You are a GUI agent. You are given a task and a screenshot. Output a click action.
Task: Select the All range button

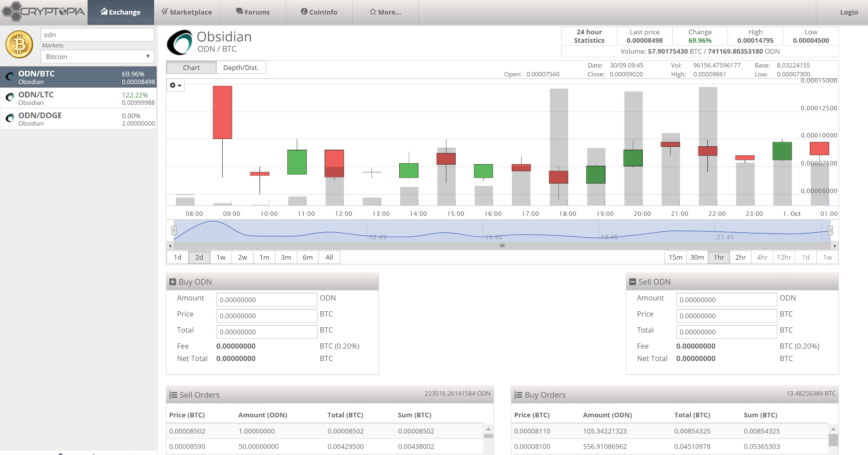(329, 257)
